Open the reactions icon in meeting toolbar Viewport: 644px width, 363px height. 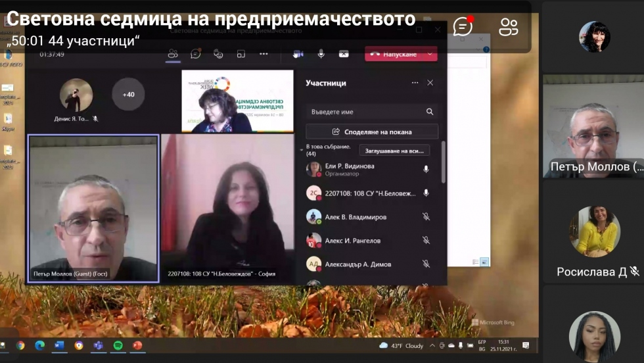click(218, 54)
